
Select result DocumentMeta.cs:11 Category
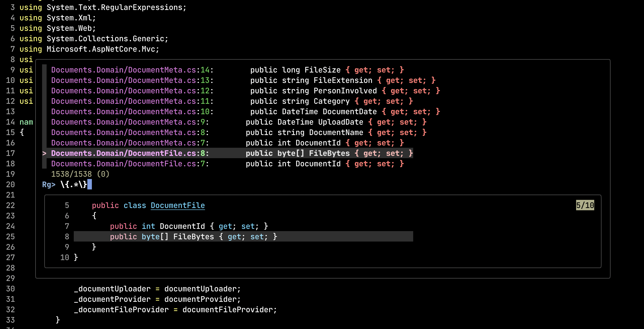tap(232, 101)
